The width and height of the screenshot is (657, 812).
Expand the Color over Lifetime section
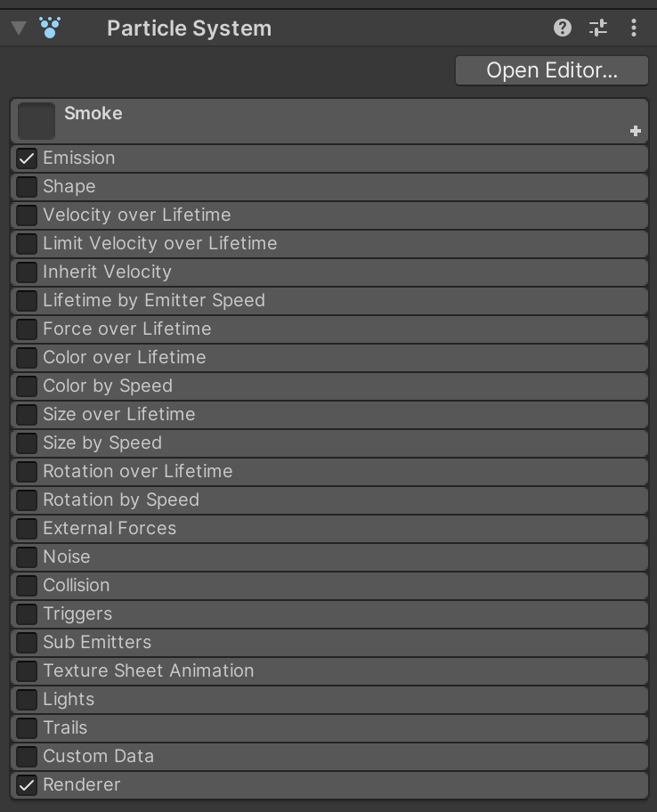[124, 358]
